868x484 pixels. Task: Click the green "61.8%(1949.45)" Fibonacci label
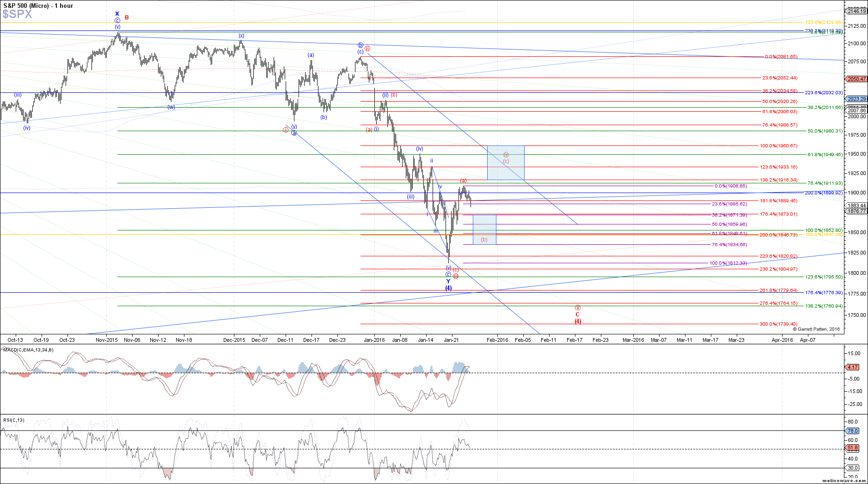pyautogui.click(x=825, y=155)
